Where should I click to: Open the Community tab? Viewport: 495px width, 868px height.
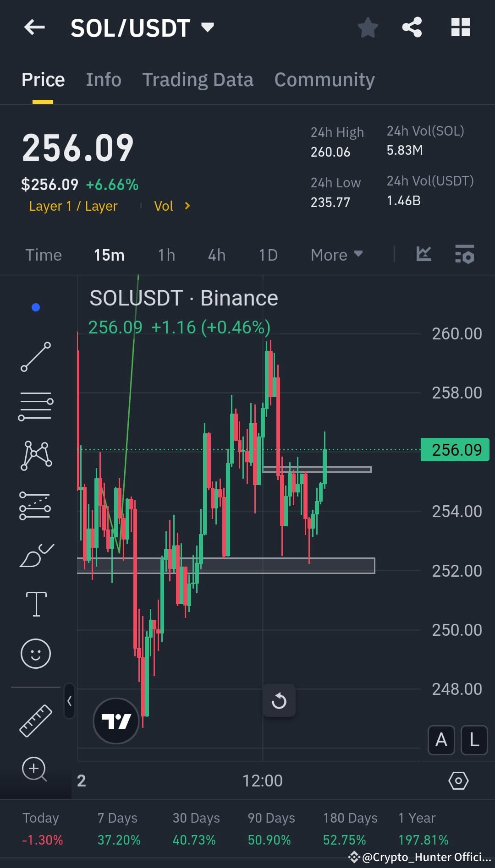[324, 79]
